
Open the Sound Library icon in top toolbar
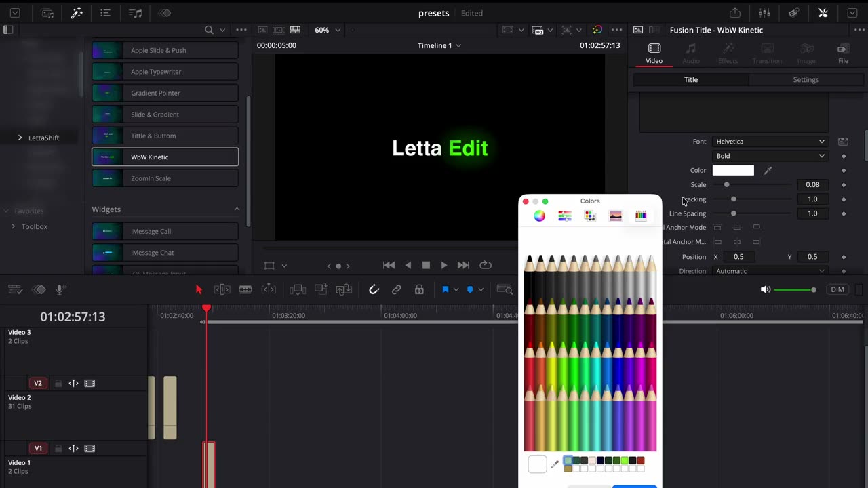(x=136, y=13)
